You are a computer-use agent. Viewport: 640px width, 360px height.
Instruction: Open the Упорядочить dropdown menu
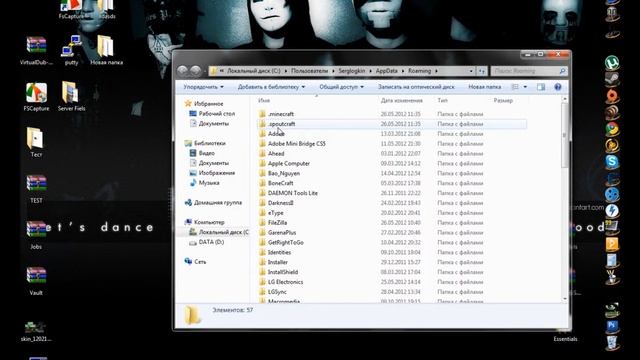[x=203, y=87]
